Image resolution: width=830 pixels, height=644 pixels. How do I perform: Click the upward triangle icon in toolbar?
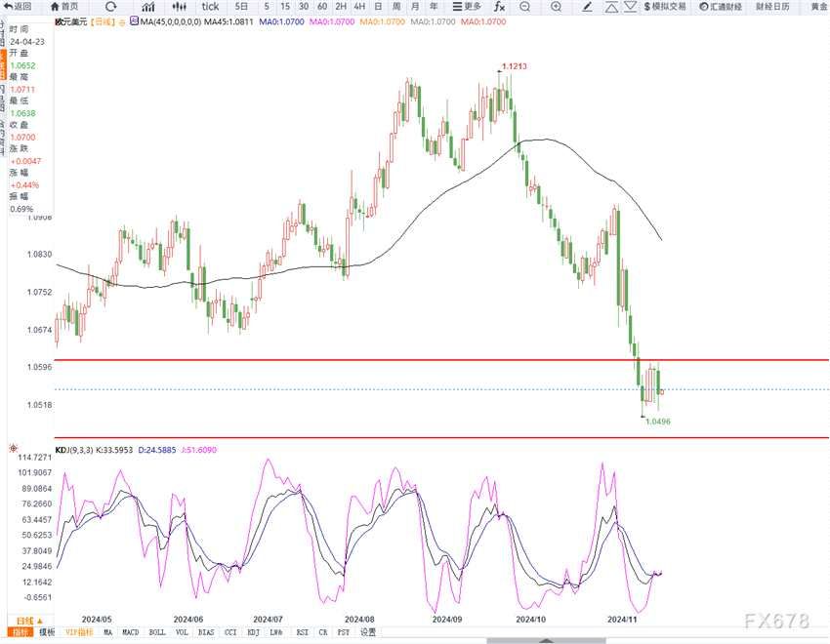(x=611, y=7)
